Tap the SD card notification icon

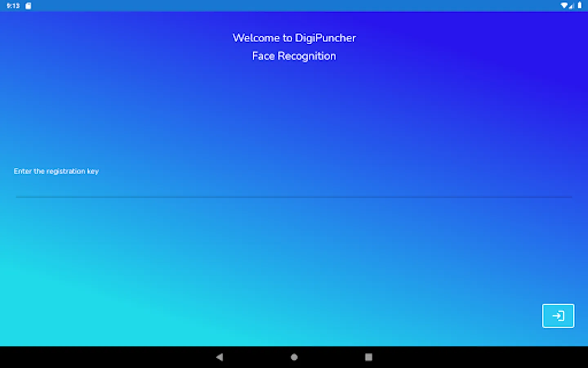28,6
